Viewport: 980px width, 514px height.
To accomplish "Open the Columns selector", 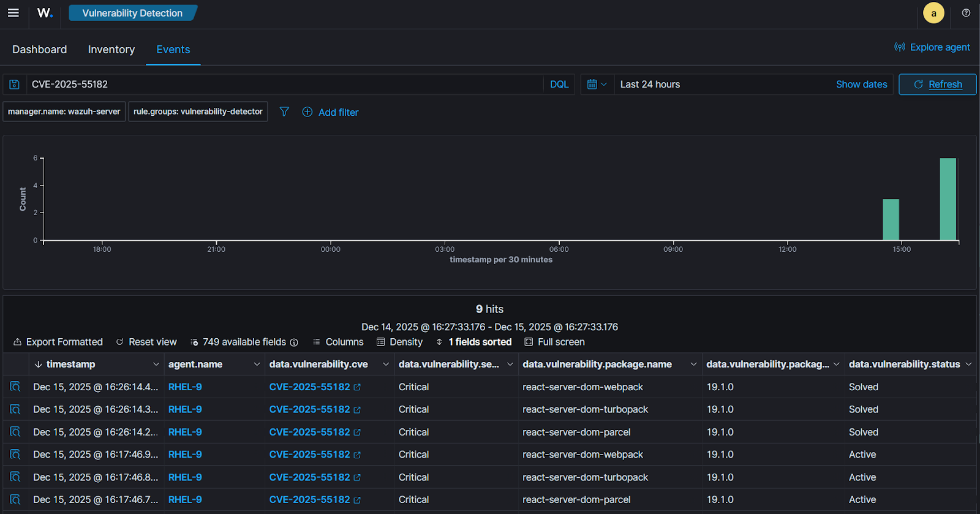I will [x=338, y=342].
